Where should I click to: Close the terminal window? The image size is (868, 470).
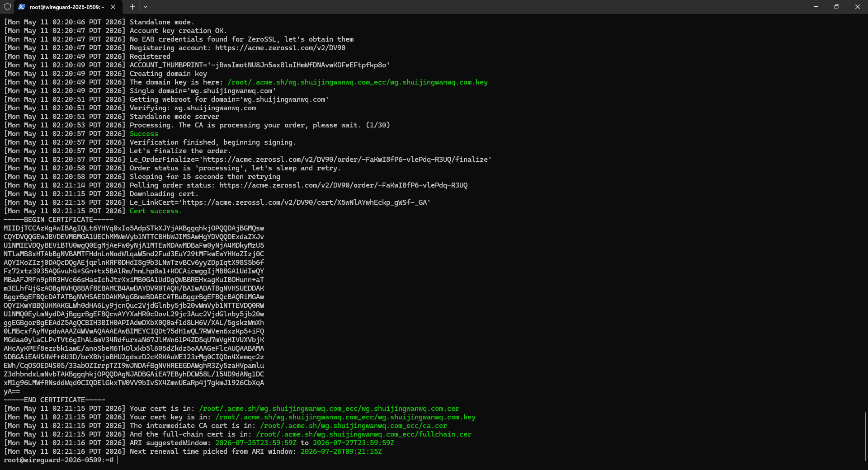(x=858, y=7)
